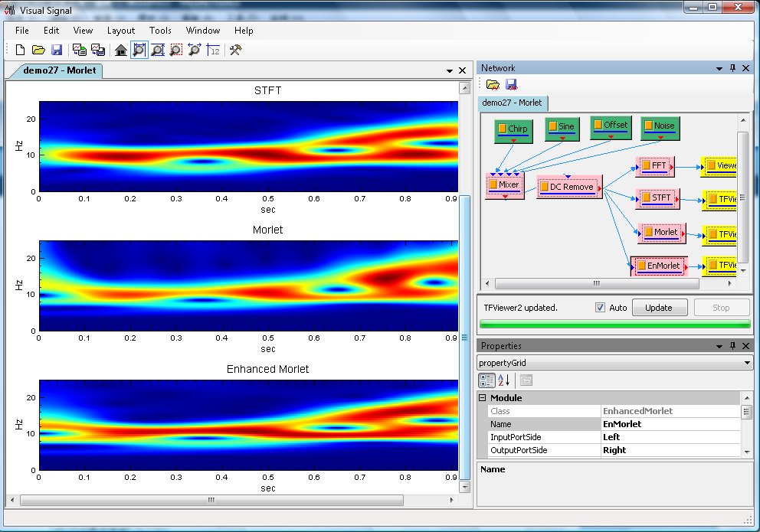760x532 pixels.
Task: Click the save network icon in Network panel
Action: click(511, 85)
